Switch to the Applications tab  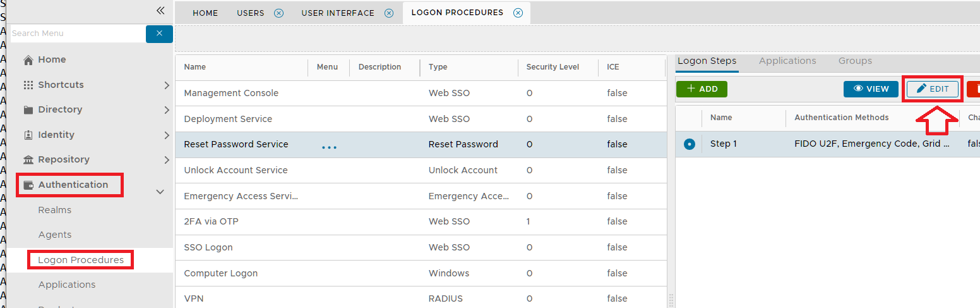[787, 61]
